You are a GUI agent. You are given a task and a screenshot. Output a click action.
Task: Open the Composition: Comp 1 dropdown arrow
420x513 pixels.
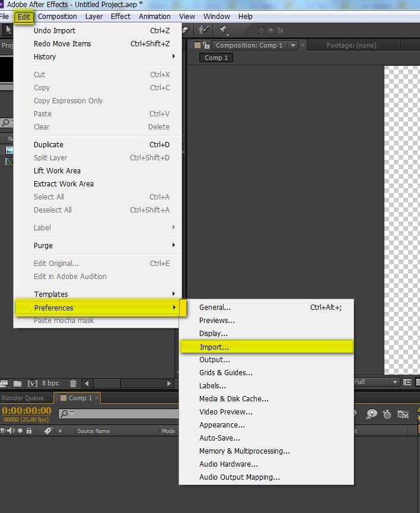click(x=293, y=45)
